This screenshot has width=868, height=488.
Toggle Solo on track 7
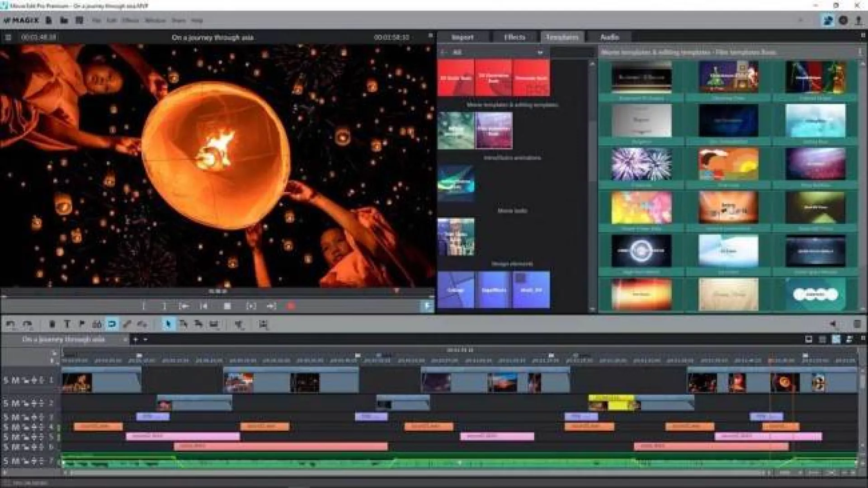(6, 461)
